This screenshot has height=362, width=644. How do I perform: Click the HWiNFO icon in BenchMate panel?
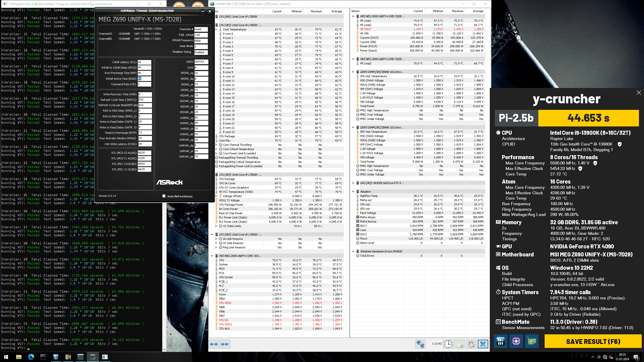[x=500, y=341]
